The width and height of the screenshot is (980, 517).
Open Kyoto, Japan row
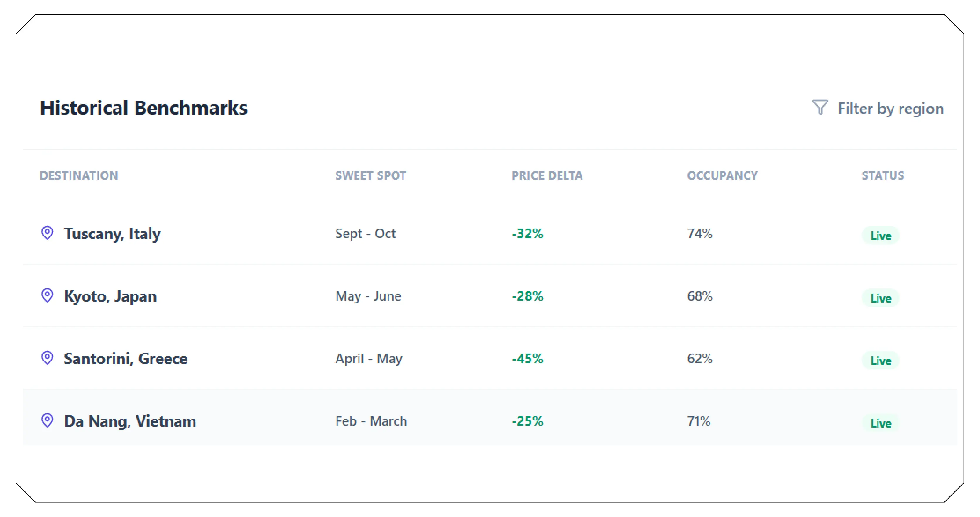point(110,296)
